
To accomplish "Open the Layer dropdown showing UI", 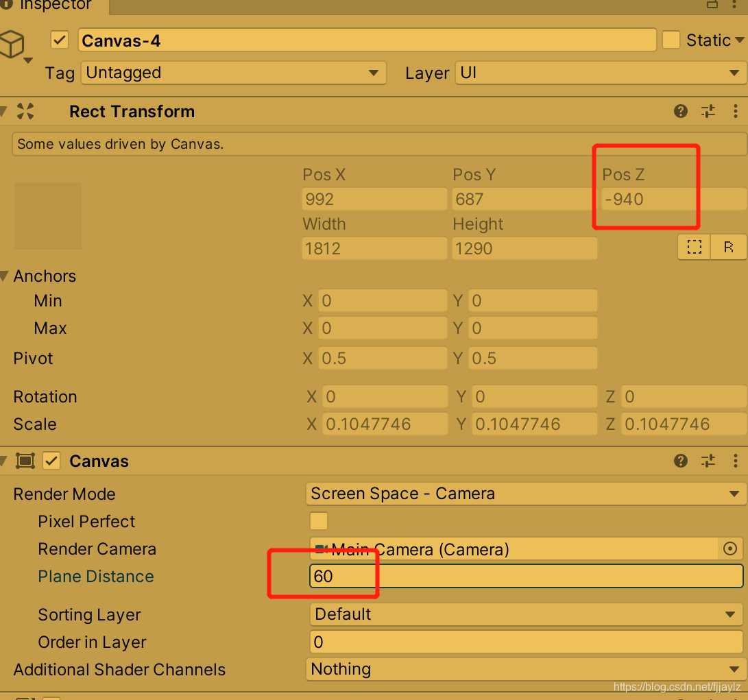I will 601,73.
